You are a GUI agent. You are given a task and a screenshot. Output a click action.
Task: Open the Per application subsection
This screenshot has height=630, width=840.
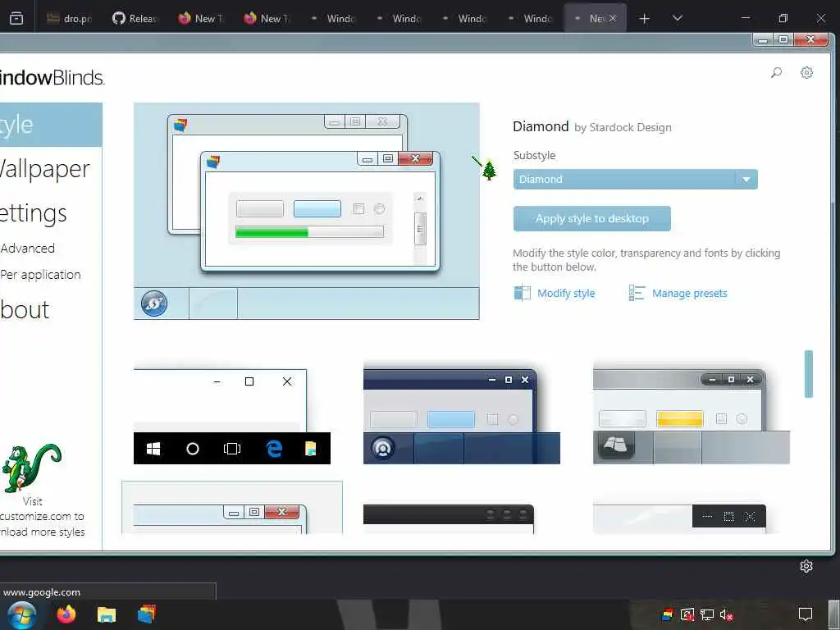coord(40,274)
